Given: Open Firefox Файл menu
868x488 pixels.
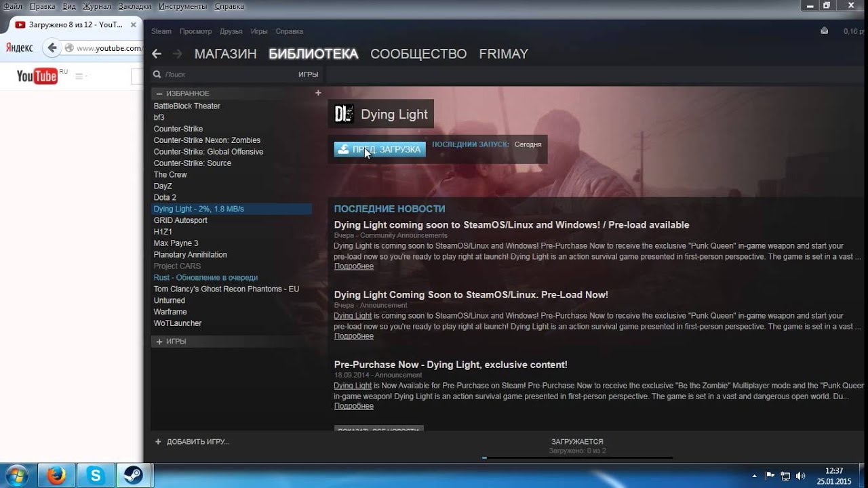Looking at the screenshot, I should [13, 6].
